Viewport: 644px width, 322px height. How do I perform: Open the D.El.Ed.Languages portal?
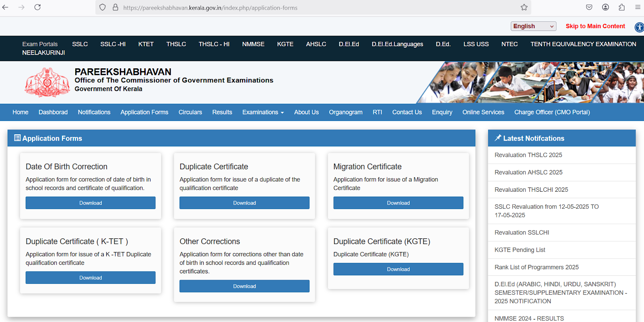pos(397,44)
